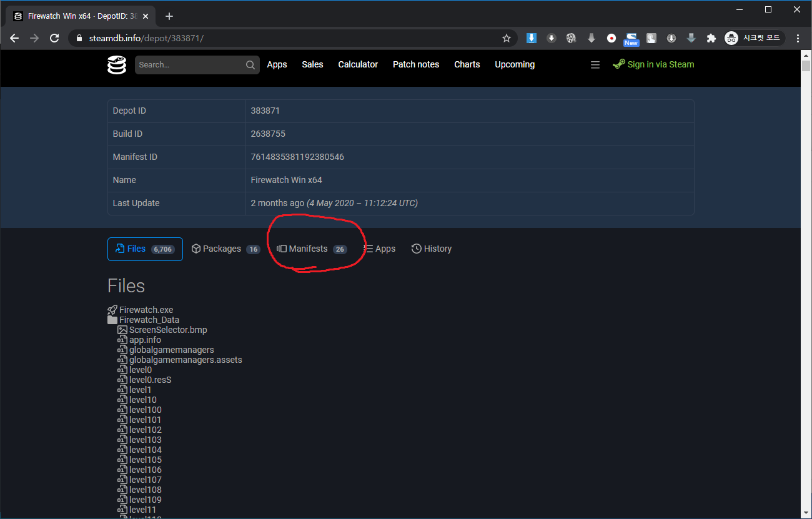Image resolution: width=812 pixels, height=519 pixels.
Task: Select globalgamemanagers.assets file
Action: [x=186, y=360]
